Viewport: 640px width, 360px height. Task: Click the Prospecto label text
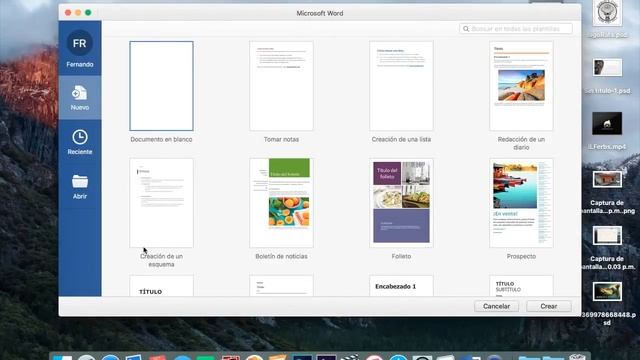(x=521, y=256)
